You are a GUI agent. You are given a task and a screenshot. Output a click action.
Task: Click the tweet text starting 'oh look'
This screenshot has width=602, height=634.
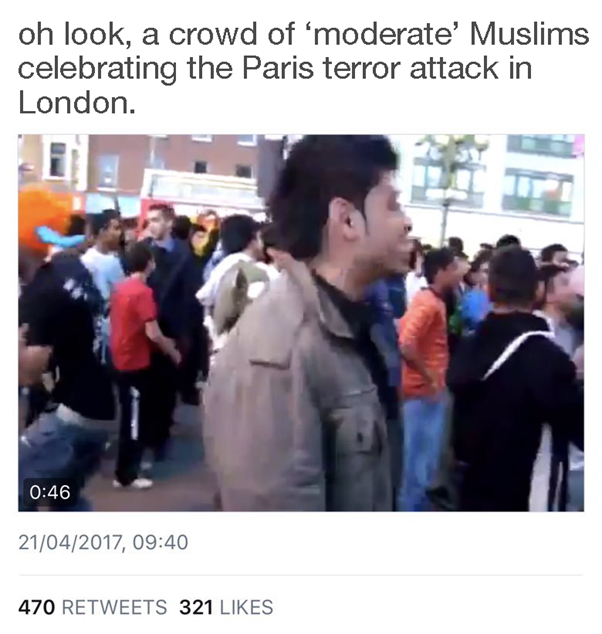[x=303, y=69]
